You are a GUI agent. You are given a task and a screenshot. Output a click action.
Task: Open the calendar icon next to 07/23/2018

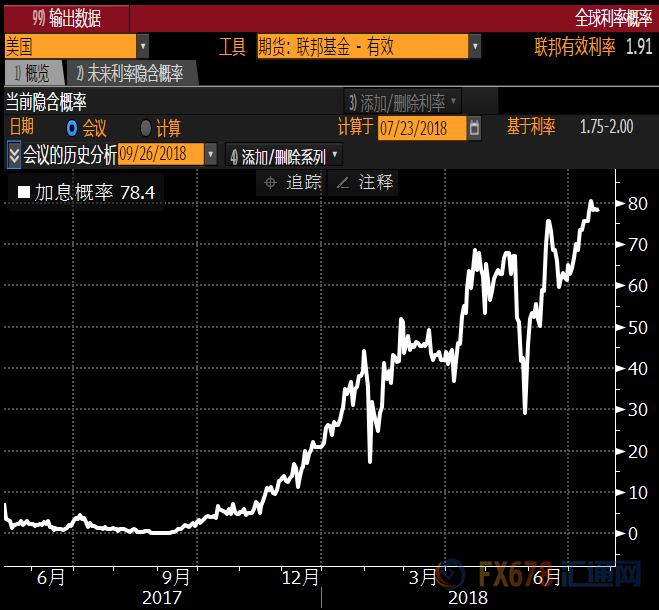click(474, 128)
